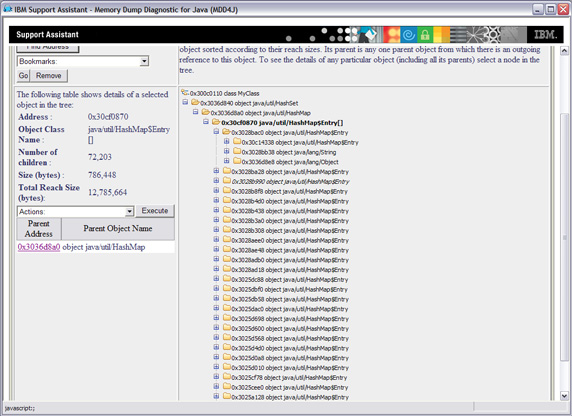The width and height of the screenshot is (572, 416).
Task: Click the Size value 786,448
Action: tap(102, 175)
